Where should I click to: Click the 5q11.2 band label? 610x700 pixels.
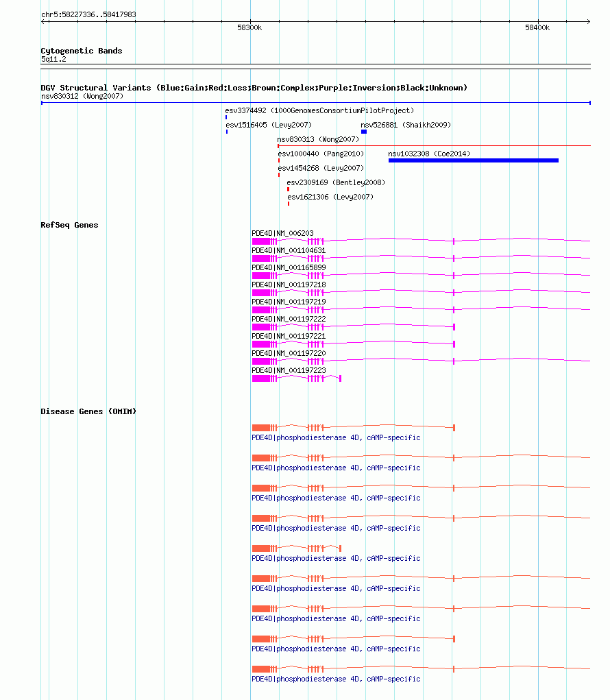tap(53, 60)
